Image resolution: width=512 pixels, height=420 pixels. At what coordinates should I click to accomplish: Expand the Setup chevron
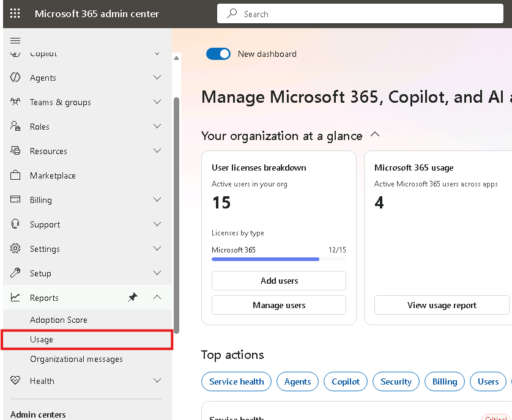(157, 273)
